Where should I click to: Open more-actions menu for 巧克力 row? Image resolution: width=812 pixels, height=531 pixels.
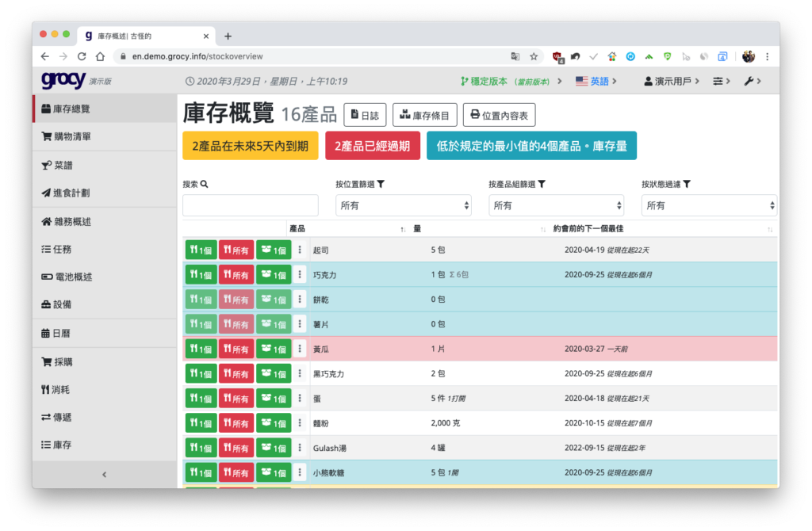[300, 275]
